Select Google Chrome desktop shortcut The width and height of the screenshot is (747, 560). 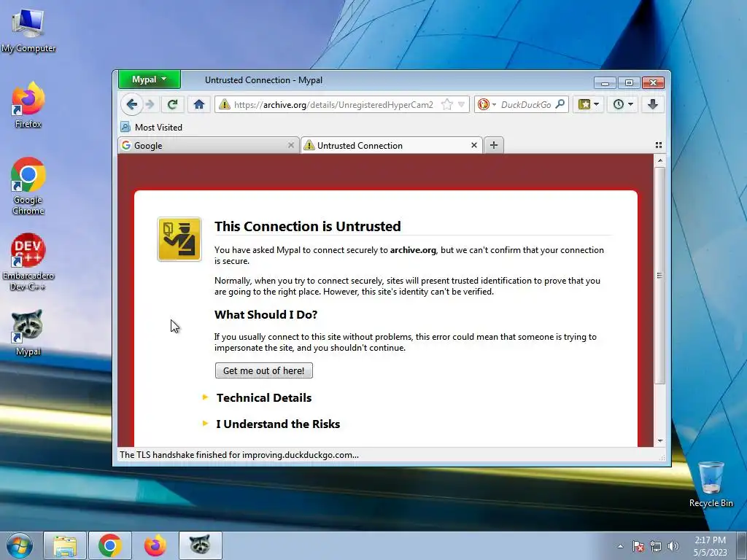[x=28, y=186]
